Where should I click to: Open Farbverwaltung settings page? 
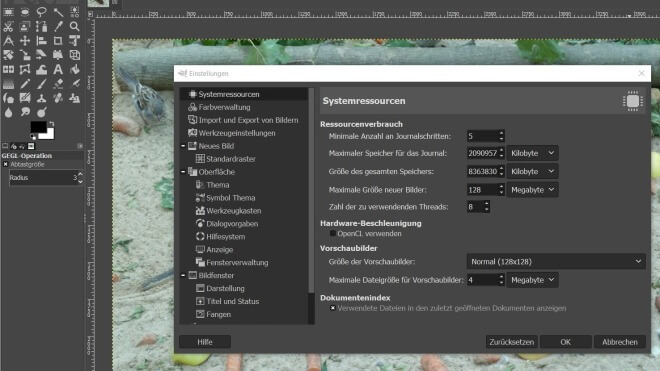tap(224, 107)
